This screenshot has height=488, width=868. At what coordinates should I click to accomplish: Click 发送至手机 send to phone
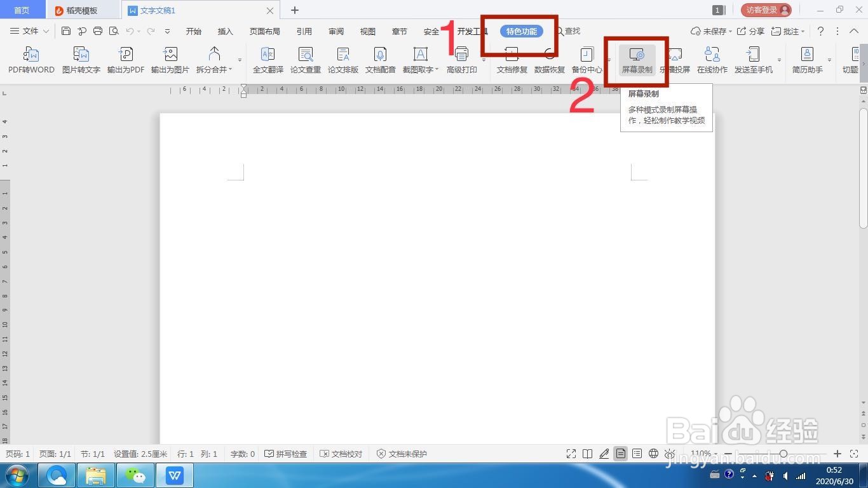point(754,60)
